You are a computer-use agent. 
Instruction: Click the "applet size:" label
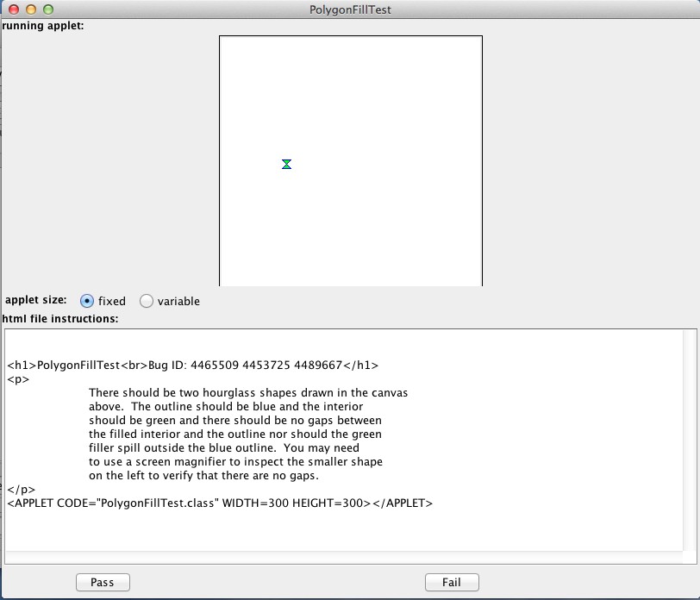35,301
